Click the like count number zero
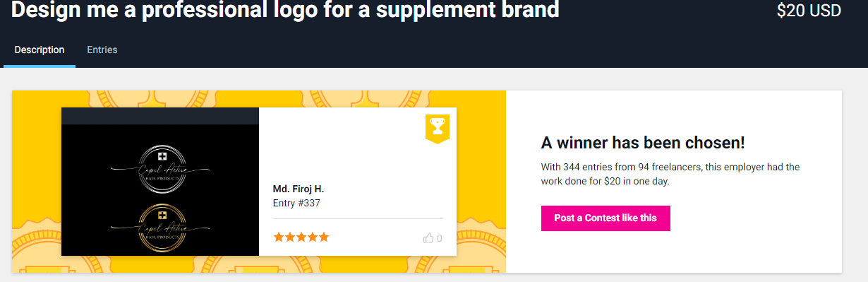 [x=440, y=239]
